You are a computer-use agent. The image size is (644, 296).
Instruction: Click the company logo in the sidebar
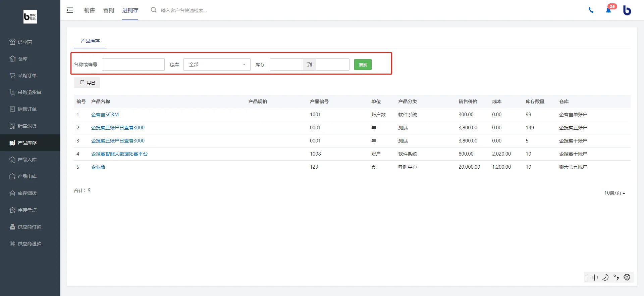pyautogui.click(x=30, y=17)
